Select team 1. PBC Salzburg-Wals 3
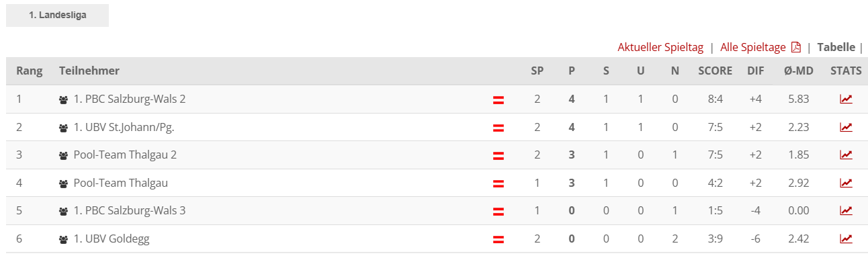The image size is (868, 254). pyautogui.click(x=130, y=210)
